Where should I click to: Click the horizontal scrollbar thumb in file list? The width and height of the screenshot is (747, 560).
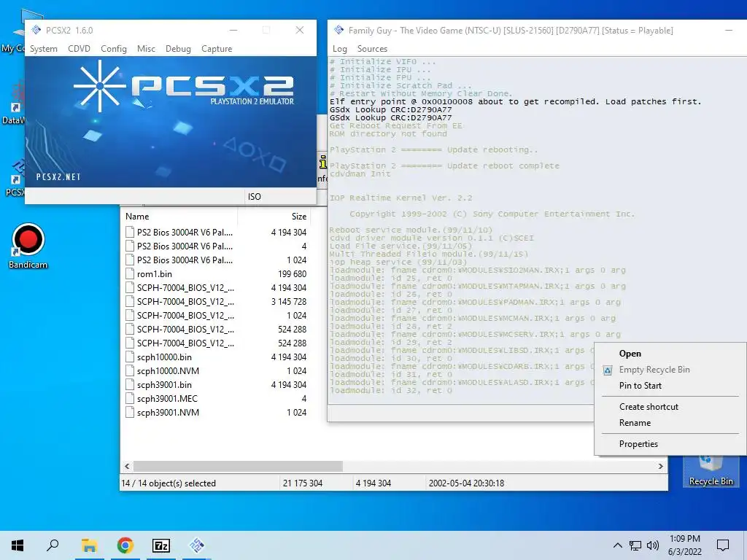coord(238,466)
